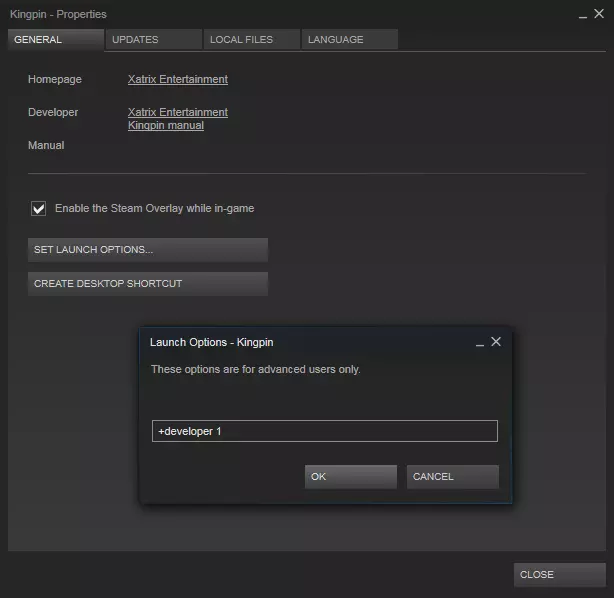Toggle Enable the Steam Overlay checkbox

[38, 208]
